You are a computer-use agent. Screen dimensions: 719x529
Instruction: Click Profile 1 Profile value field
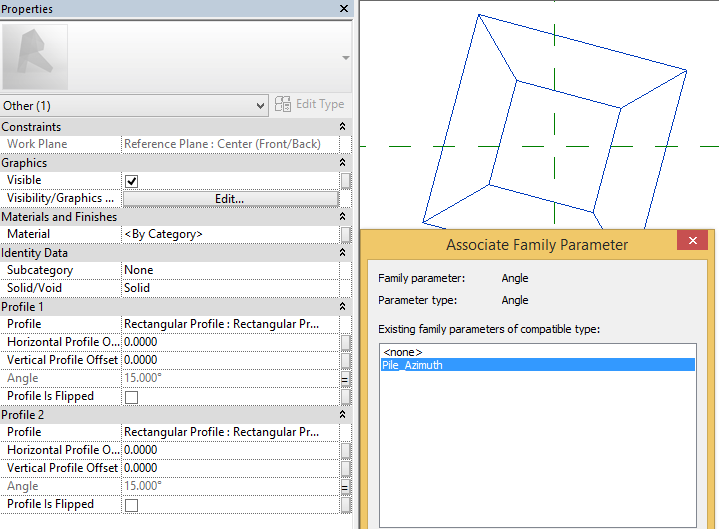230,324
